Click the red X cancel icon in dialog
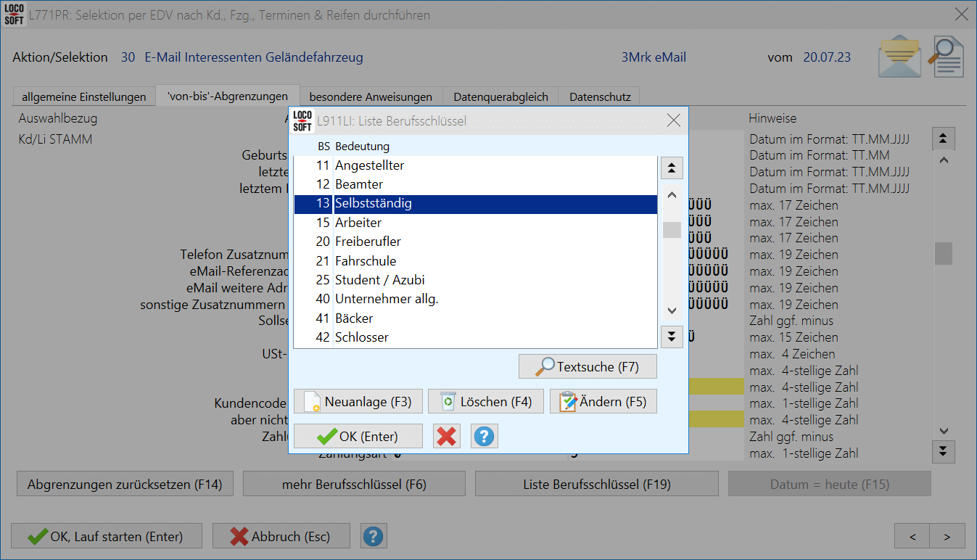This screenshot has height=560, width=977. 447,436
